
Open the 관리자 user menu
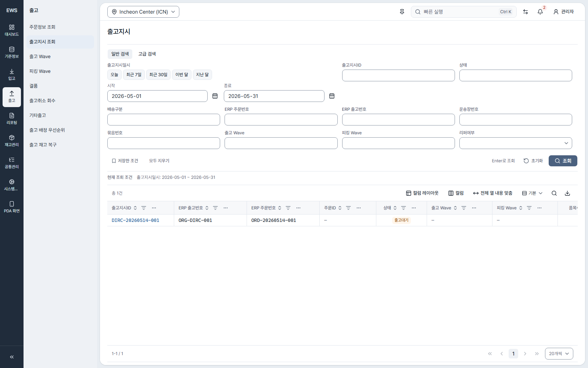pos(563,12)
